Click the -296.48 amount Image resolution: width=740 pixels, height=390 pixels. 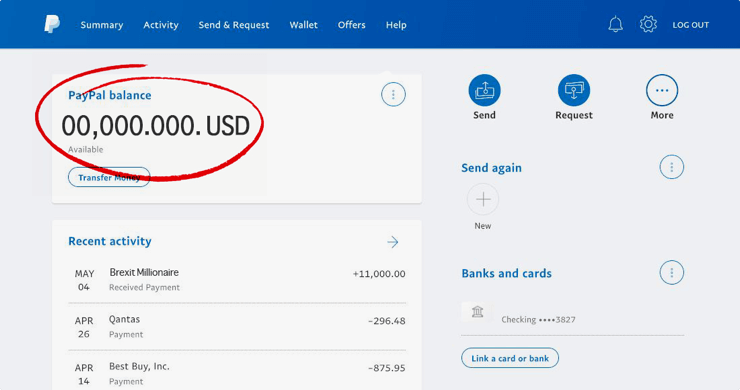point(387,321)
